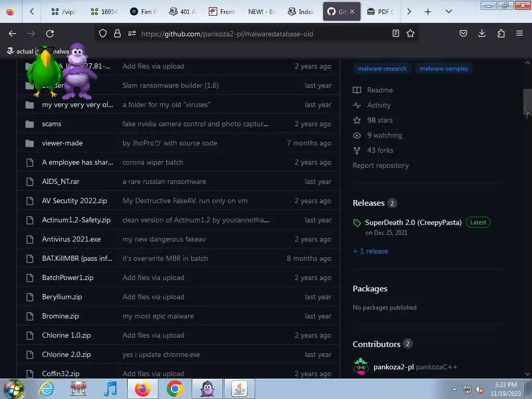532x399 pixels.
Task: Open a new tab with plus button
Action: pos(428,12)
